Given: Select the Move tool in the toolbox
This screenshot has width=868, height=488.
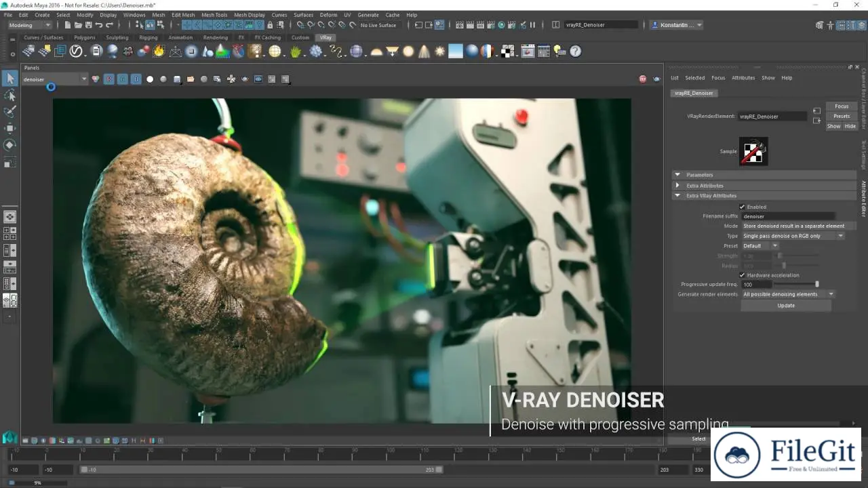Looking at the screenshot, I should [9, 128].
